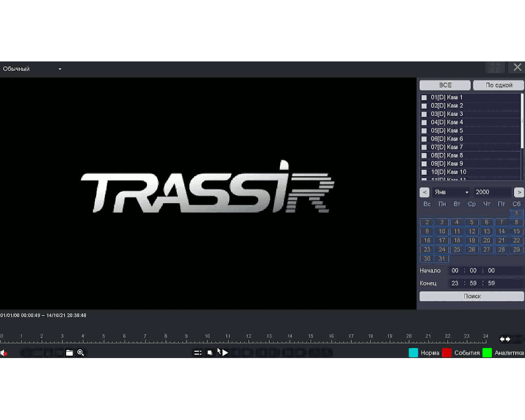Jump to hour 18 on the timeline
The height and width of the screenshot is (420, 525).
[370, 337]
